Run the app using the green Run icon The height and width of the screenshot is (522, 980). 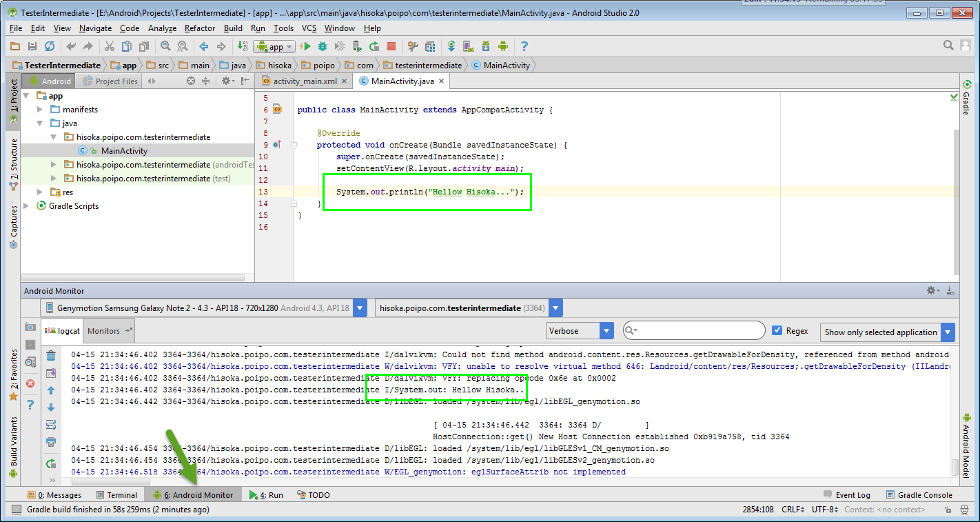tap(306, 46)
